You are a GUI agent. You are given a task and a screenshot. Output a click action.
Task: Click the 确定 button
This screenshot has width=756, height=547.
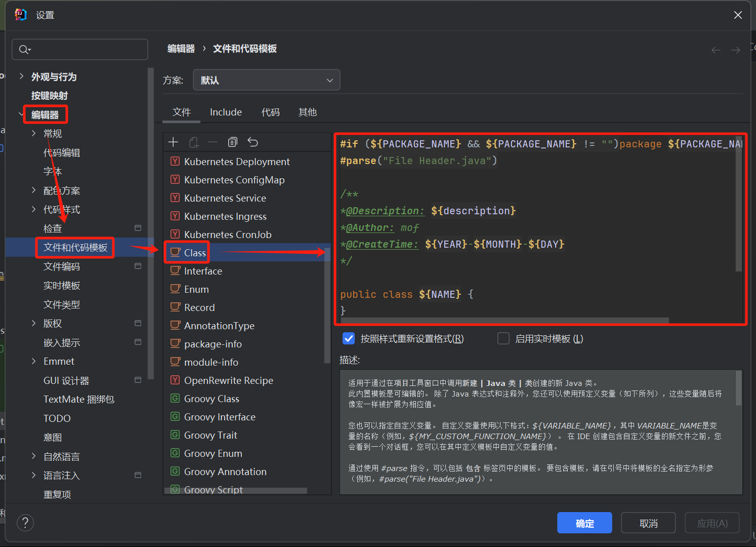[584, 523]
